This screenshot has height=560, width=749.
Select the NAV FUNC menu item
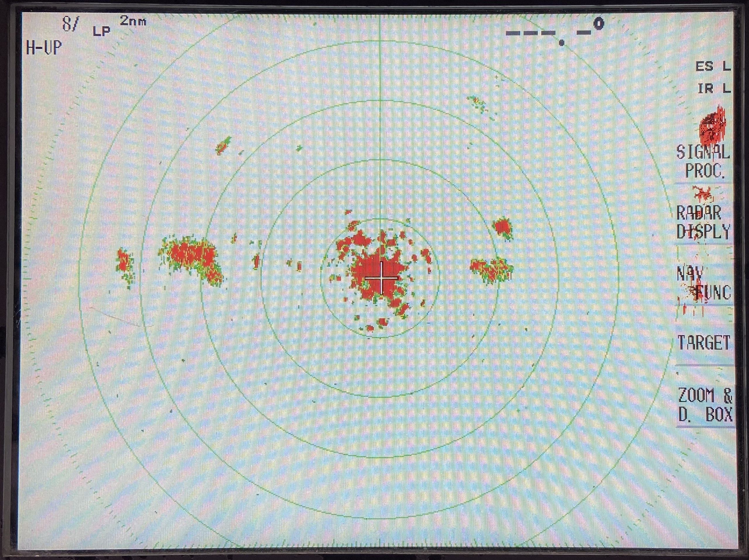[x=704, y=283]
